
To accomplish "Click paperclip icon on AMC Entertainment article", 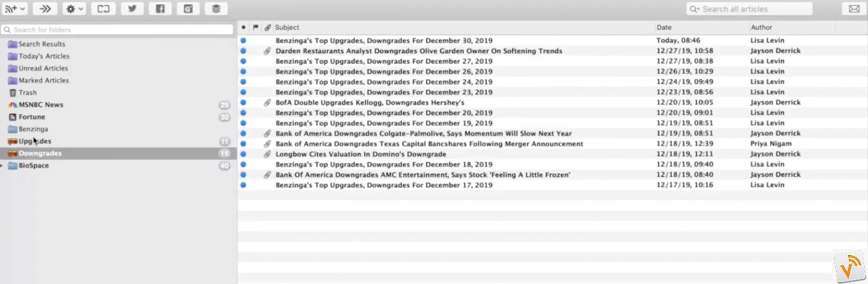I will point(267,175).
